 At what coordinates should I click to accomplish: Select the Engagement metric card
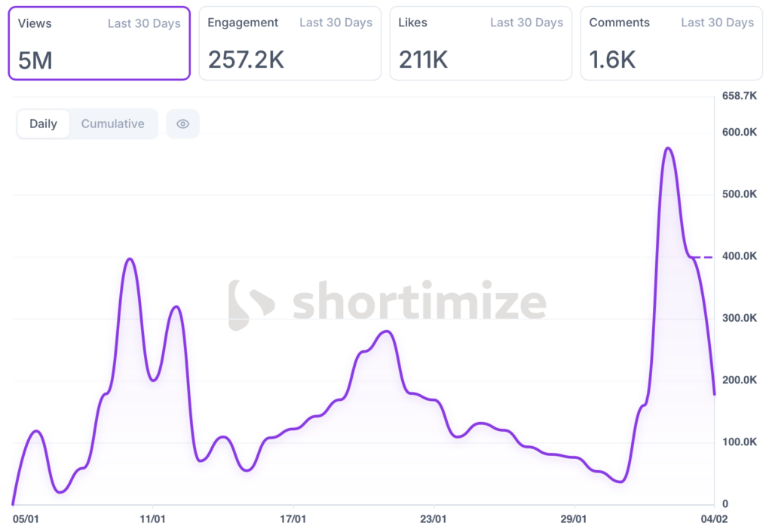coord(290,43)
